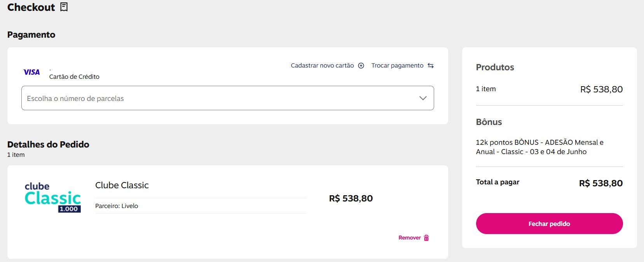Image resolution: width=644 pixels, height=262 pixels.
Task: Click the trash can icon next to Remover
Action: 426,238
